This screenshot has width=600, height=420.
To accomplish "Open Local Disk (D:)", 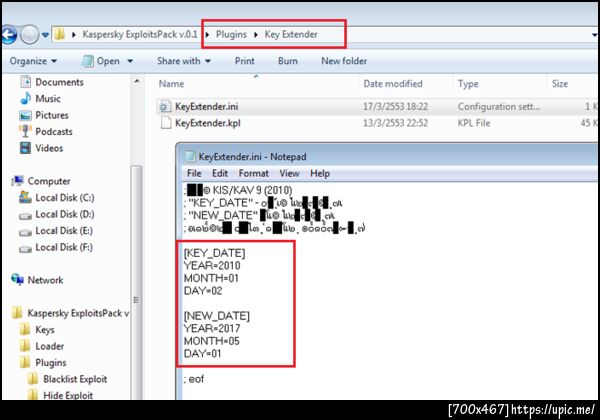I will click(65, 214).
